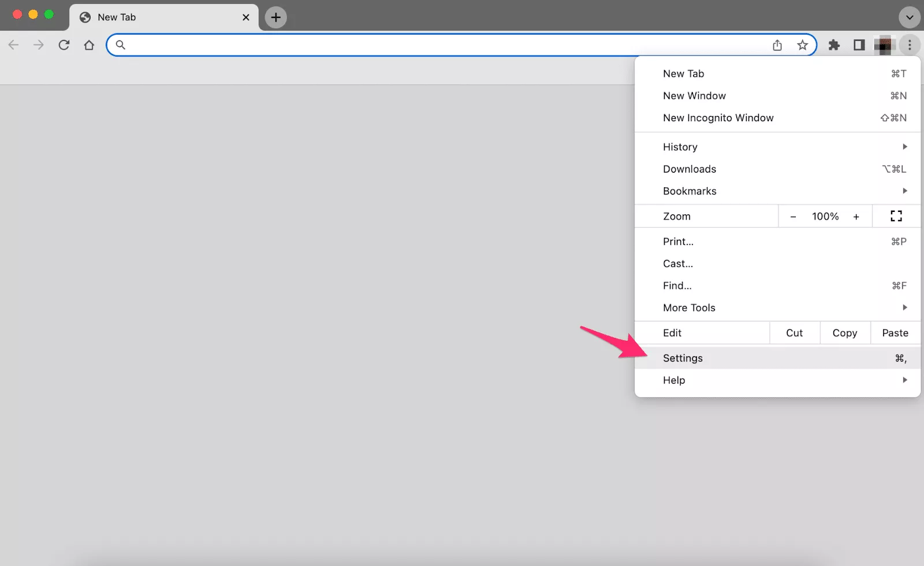Image resolution: width=924 pixels, height=566 pixels.
Task: Click the Copy button in Edit row
Action: (x=844, y=333)
